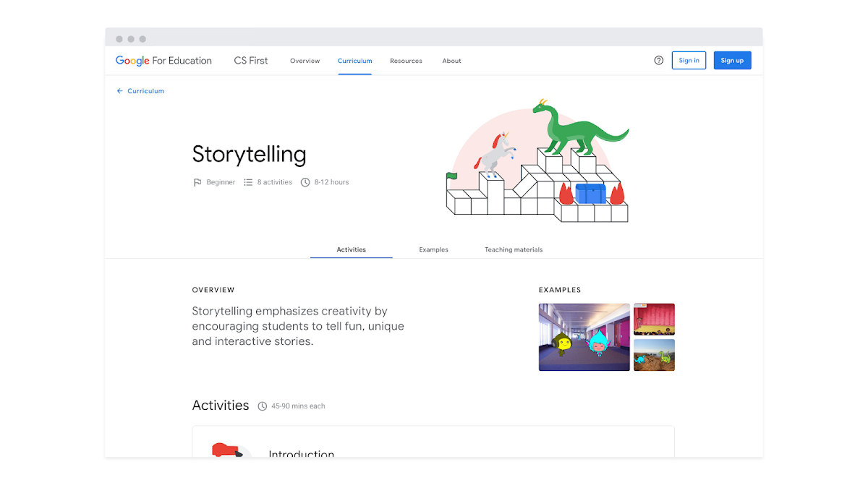Click the Beginner flag icon
868x488 pixels.
tap(197, 183)
